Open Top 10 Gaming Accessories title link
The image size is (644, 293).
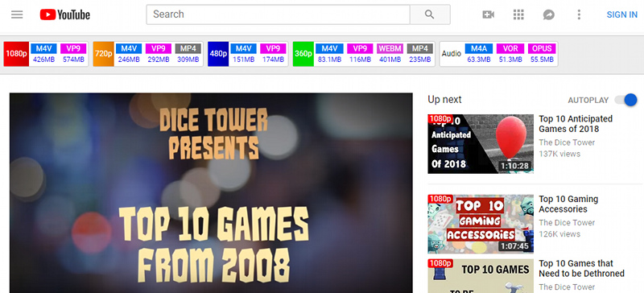pos(568,204)
